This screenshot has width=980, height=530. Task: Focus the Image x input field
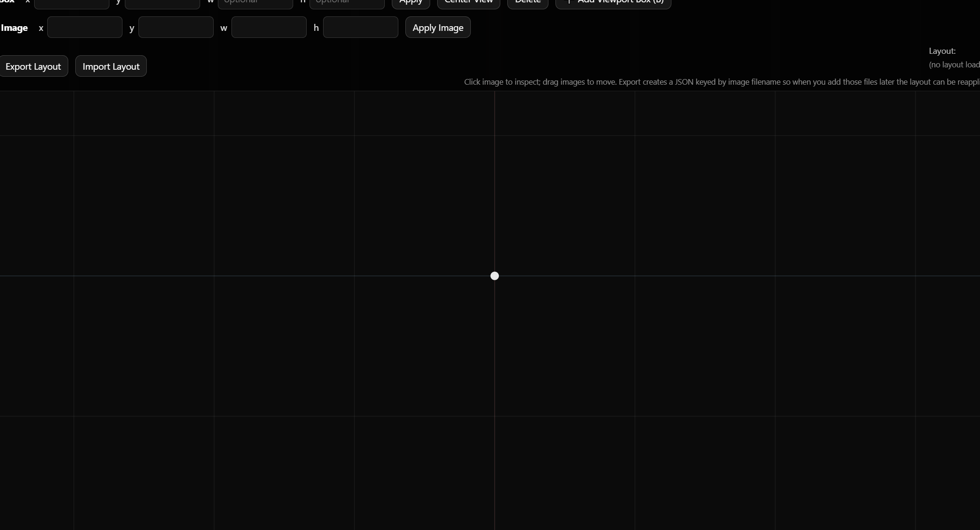pos(85,27)
